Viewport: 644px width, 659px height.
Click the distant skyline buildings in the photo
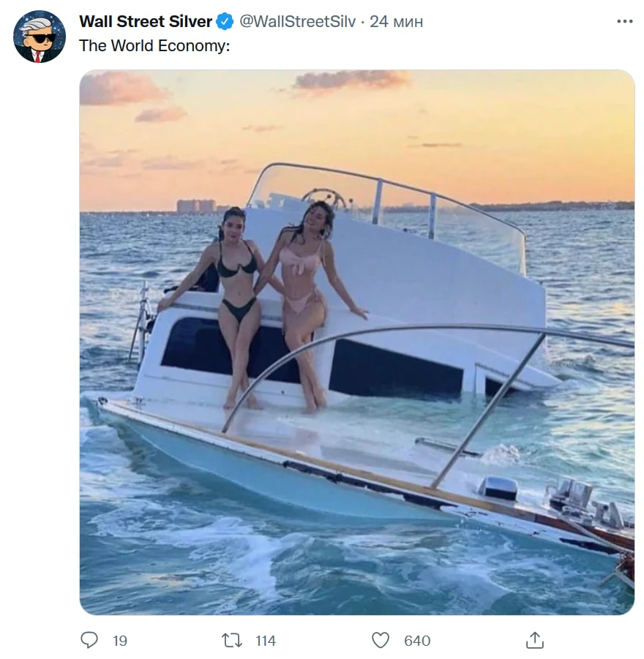195,206
